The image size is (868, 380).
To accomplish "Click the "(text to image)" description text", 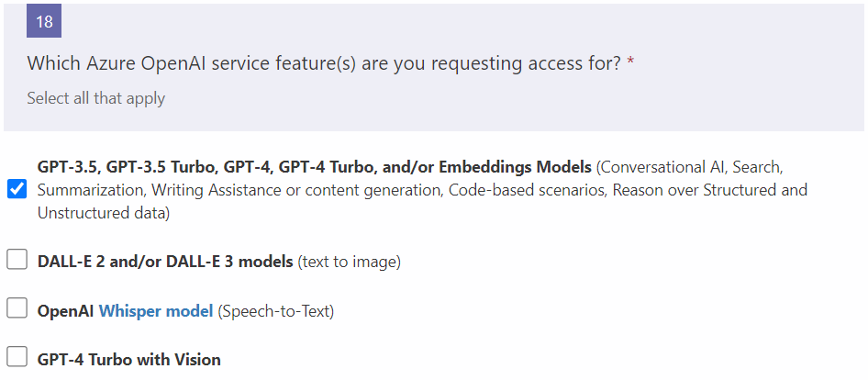I will [350, 262].
